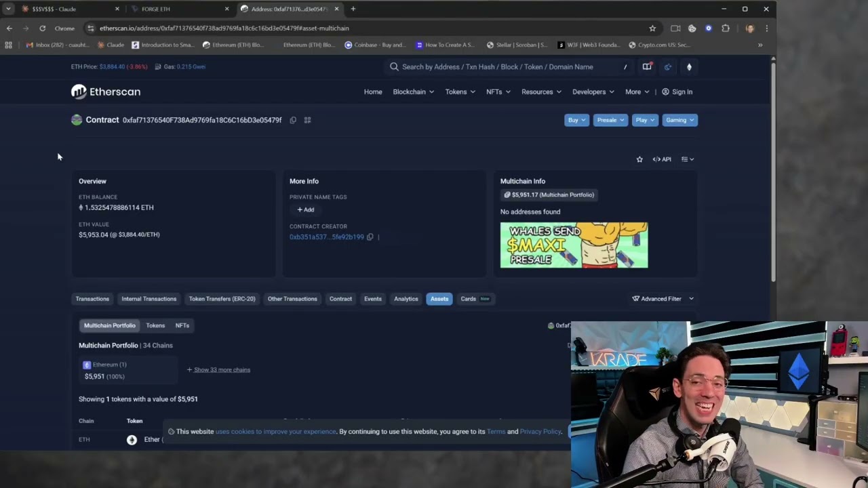
Task: Open the Privacy Policy link
Action: [540, 432]
